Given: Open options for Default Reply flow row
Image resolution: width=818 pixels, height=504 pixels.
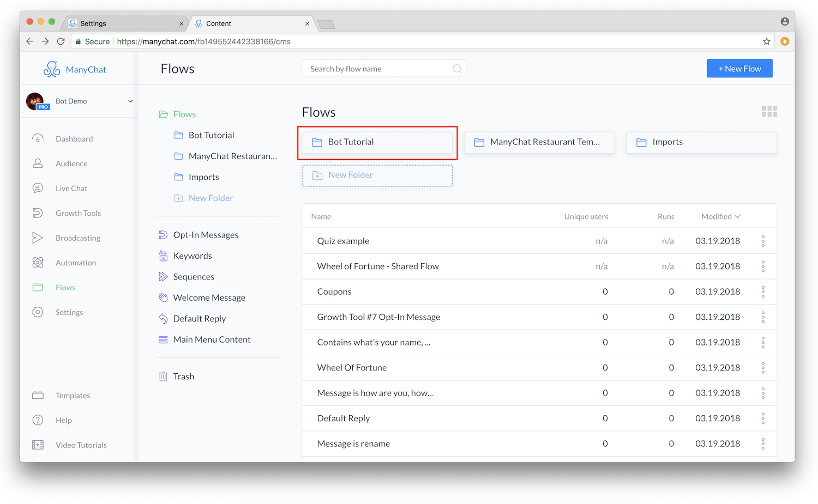Looking at the screenshot, I should pos(763,418).
